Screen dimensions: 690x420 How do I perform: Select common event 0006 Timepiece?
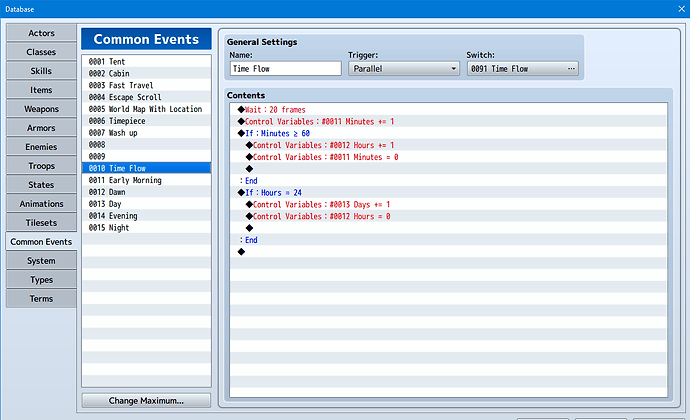[146, 121]
